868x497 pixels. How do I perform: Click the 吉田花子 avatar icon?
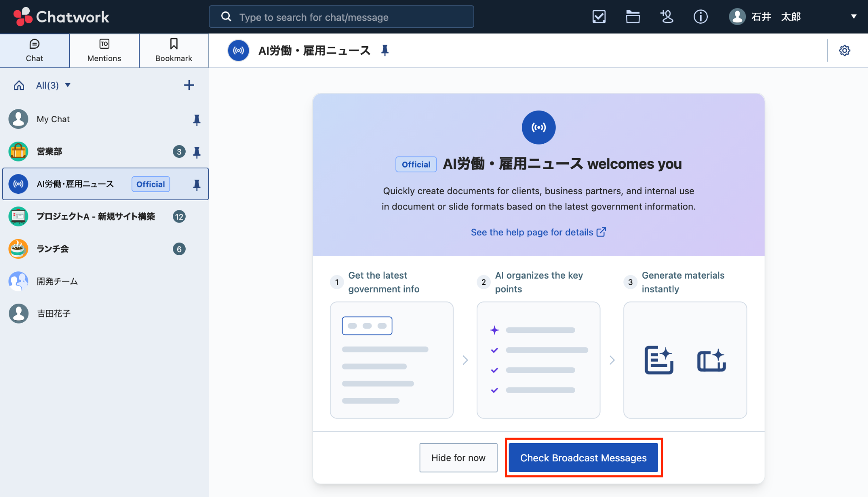click(18, 314)
